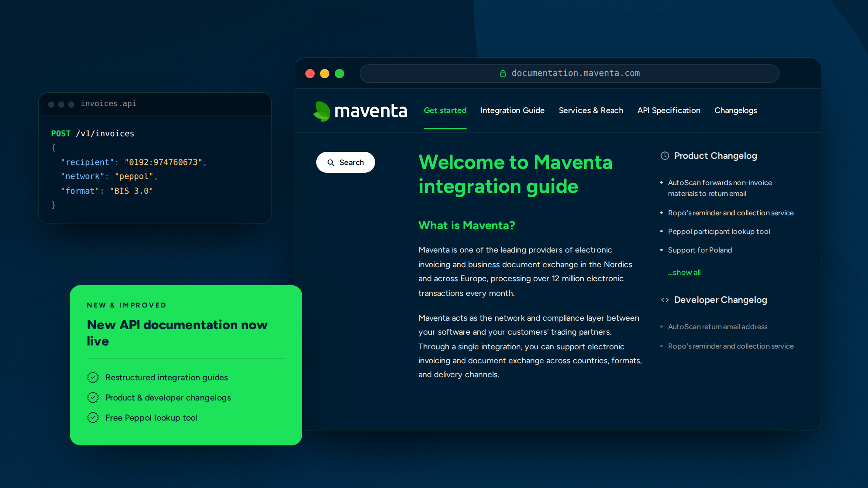Select Changelogs in the navigation
Screen dimensions: 868x488
pos(735,110)
